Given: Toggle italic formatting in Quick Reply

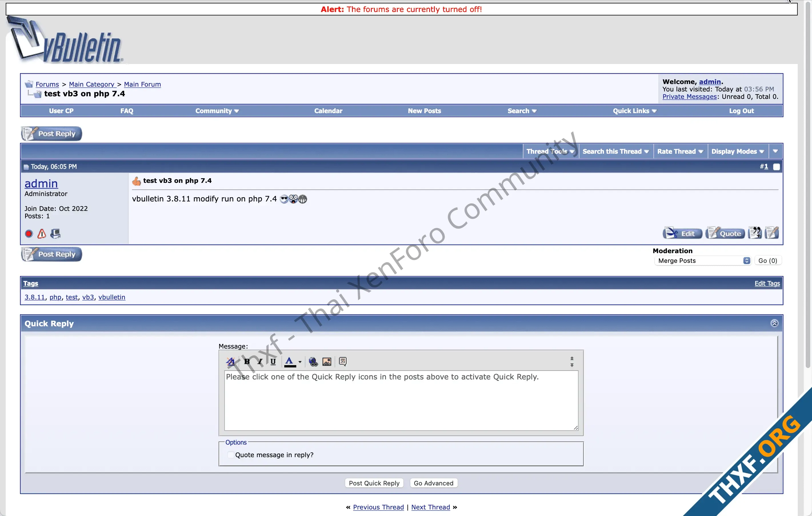Looking at the screenshot, I should (x=260, y=361).
